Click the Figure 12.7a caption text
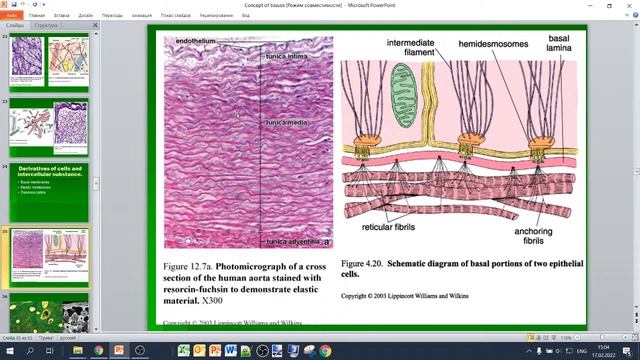The width and height of the screenshot is (640, 360). (245, 283)
